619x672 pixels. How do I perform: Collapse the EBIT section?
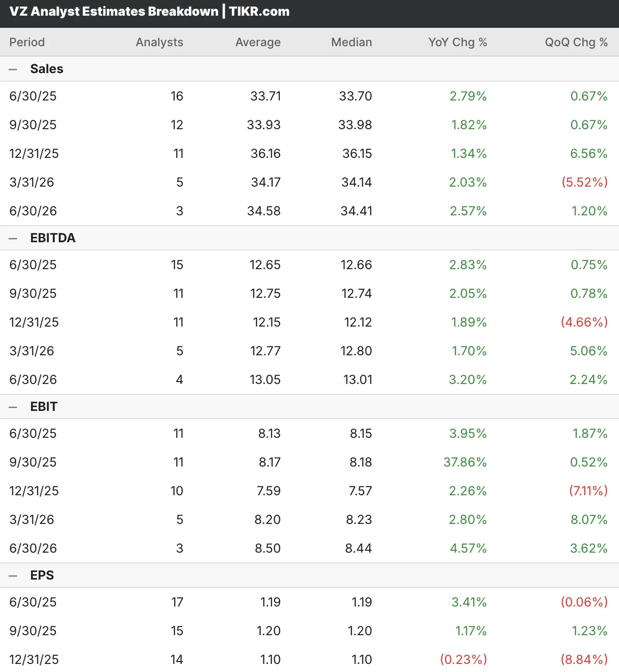[x=13, y=407]
